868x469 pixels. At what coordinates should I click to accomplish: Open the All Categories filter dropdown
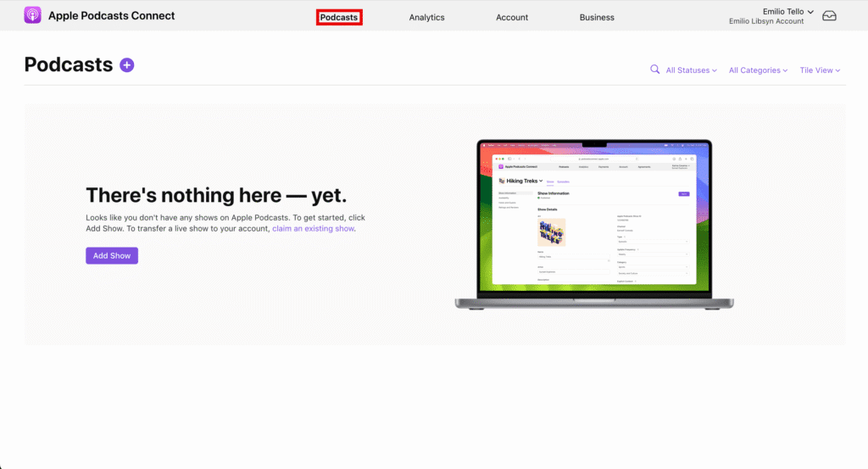click(x=758, y=70)
